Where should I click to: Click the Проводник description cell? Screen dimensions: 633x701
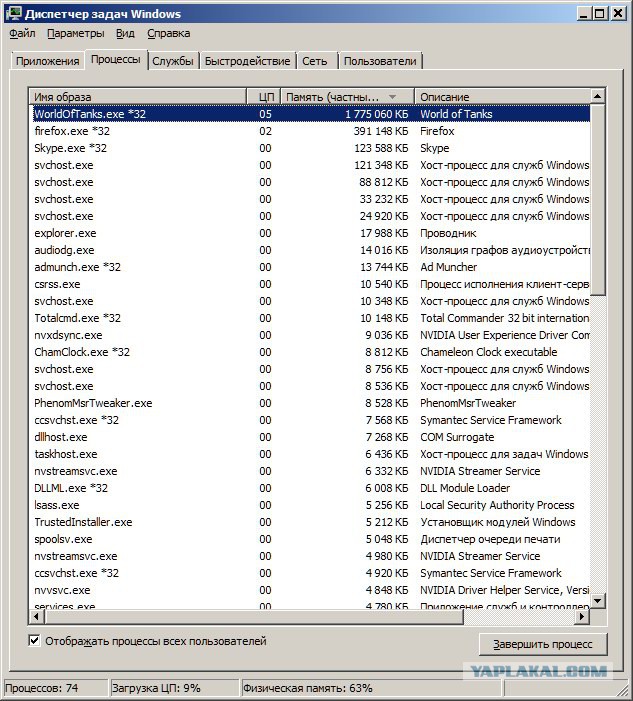[x=448, y=233]
